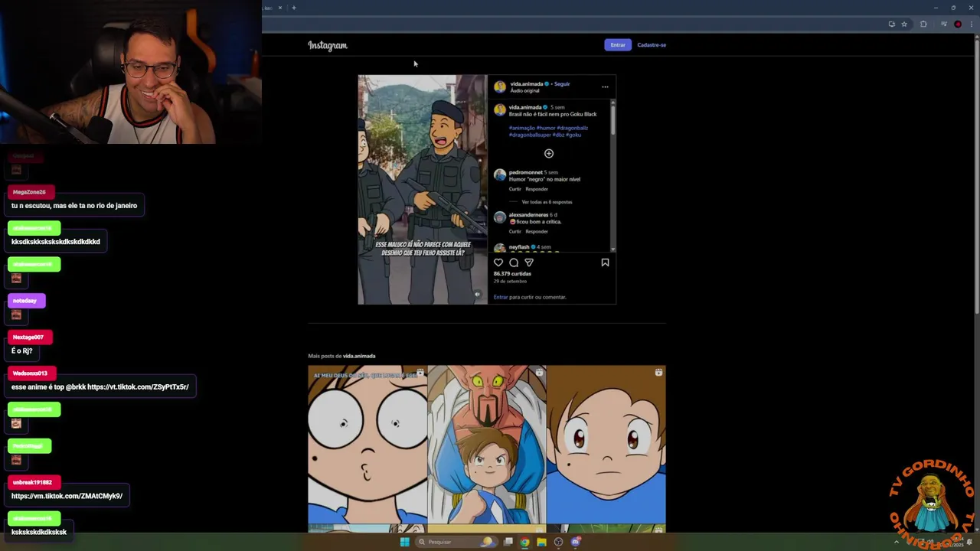Open the TikTok link in unbreak191882's message
This screenshot has width=980, height=551.
(x=67, y=496)
